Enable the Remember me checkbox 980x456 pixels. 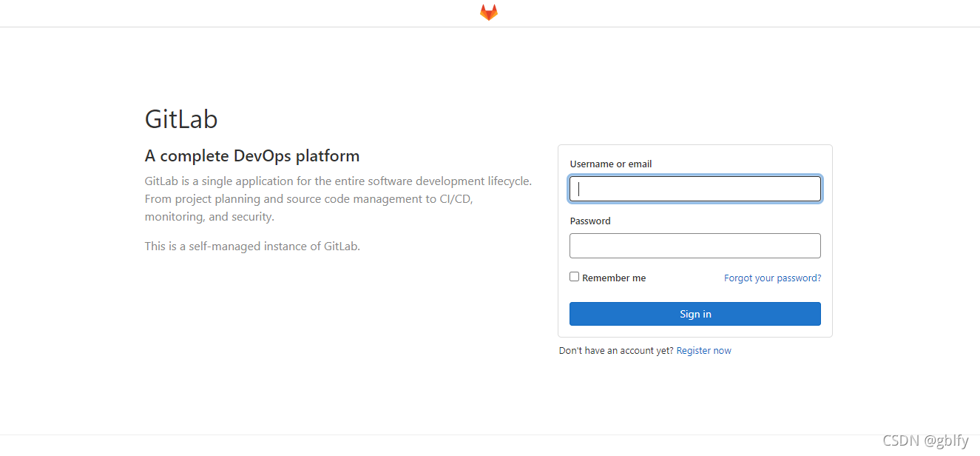tap(574, 277)
